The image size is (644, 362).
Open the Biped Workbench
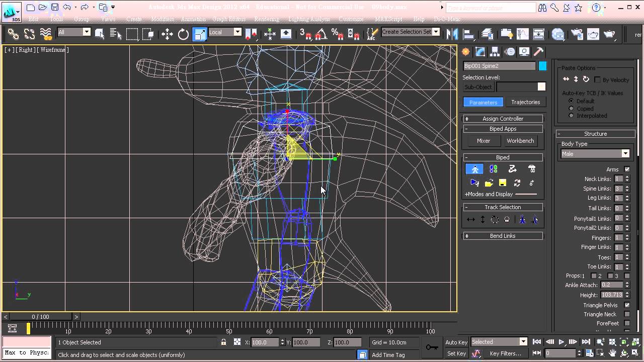[x=520, y=141]
